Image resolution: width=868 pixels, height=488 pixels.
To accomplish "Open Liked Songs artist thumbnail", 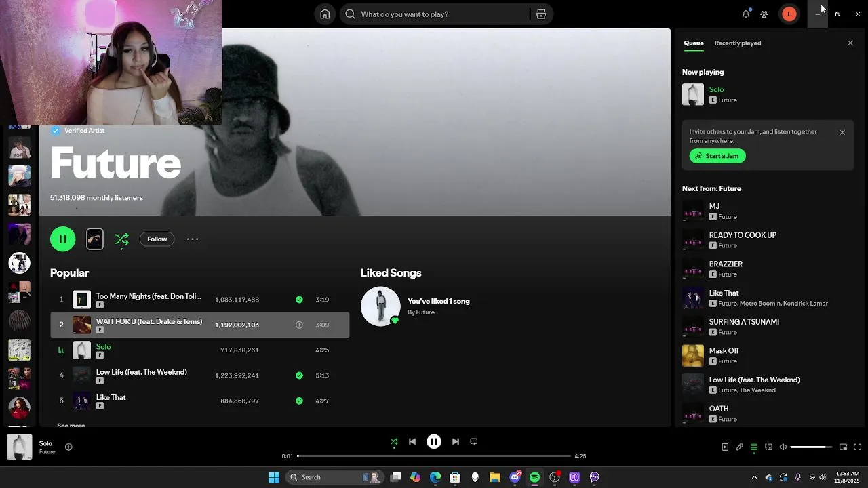I will (380, 306).
